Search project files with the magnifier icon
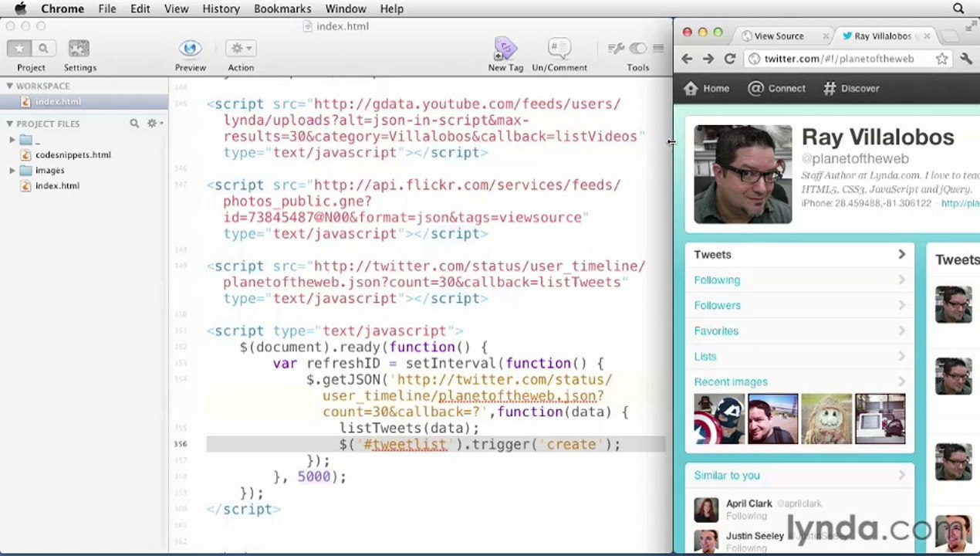The image size is (980, 556). click(134, 124)
